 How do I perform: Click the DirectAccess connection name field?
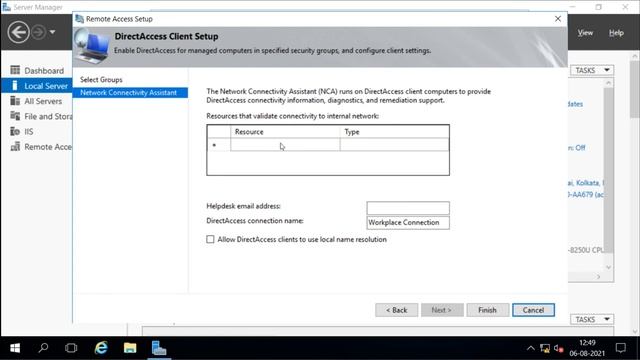click(x=408, y=222)
